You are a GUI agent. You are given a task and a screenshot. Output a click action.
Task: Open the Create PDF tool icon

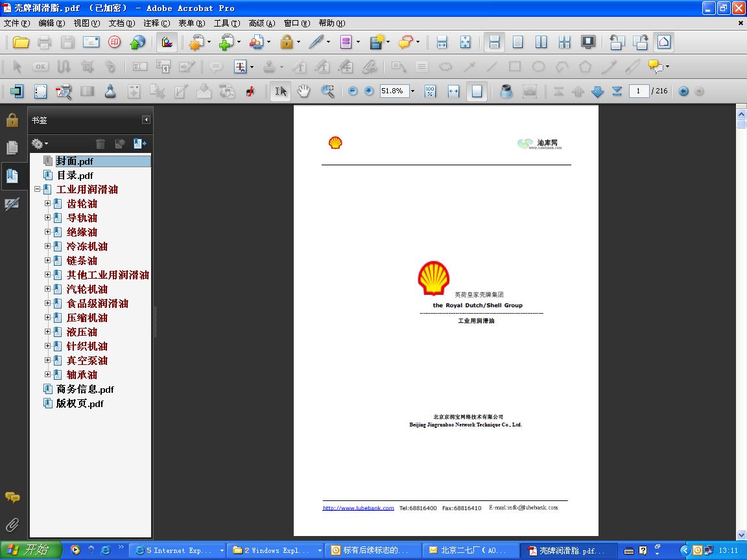[196, 42]
